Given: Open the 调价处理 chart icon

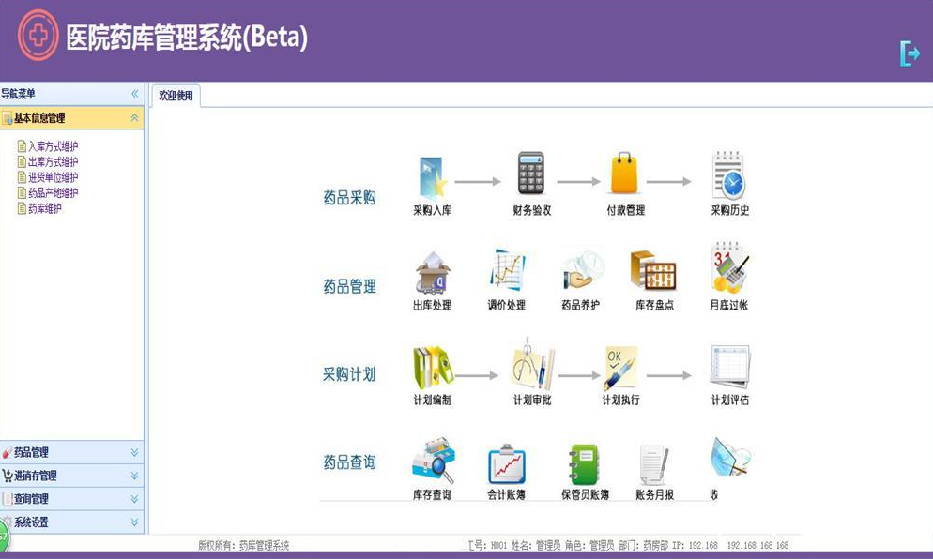Looking at the screenshot, I should coord(507,270).
